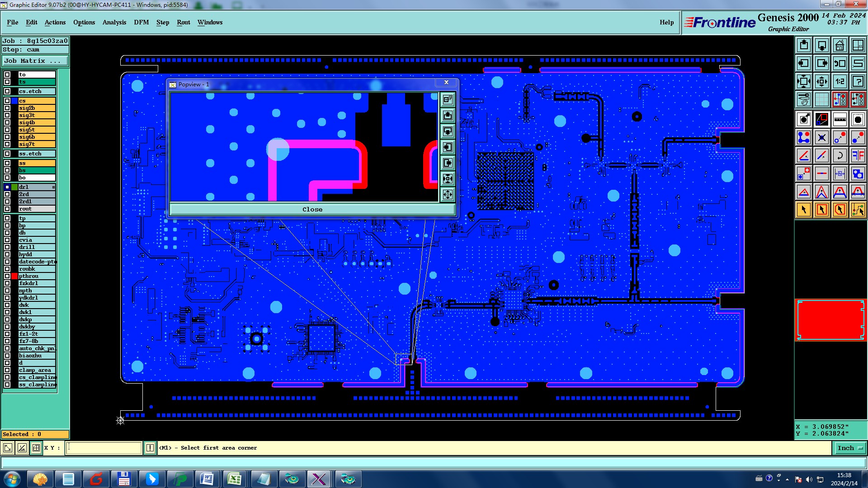Open the Analysis menu
This screenshot has width=868, height=488.
[114, 22]
